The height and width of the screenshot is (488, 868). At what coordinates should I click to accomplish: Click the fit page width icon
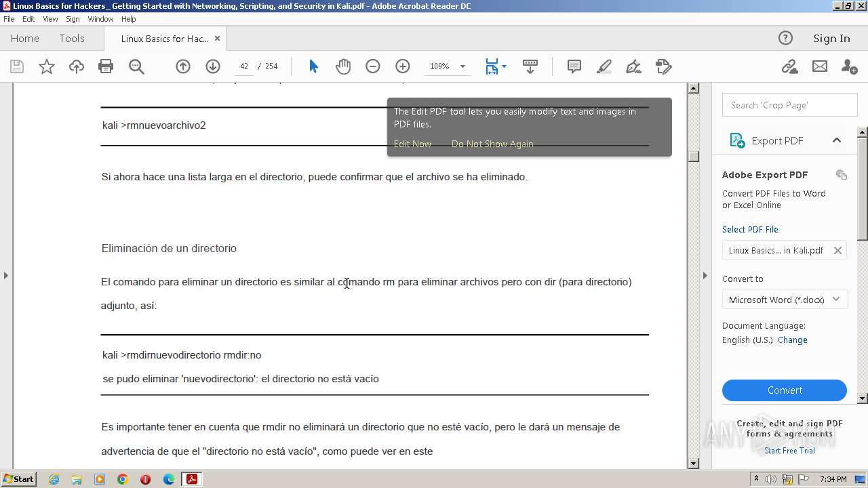[x=492, y=66]
